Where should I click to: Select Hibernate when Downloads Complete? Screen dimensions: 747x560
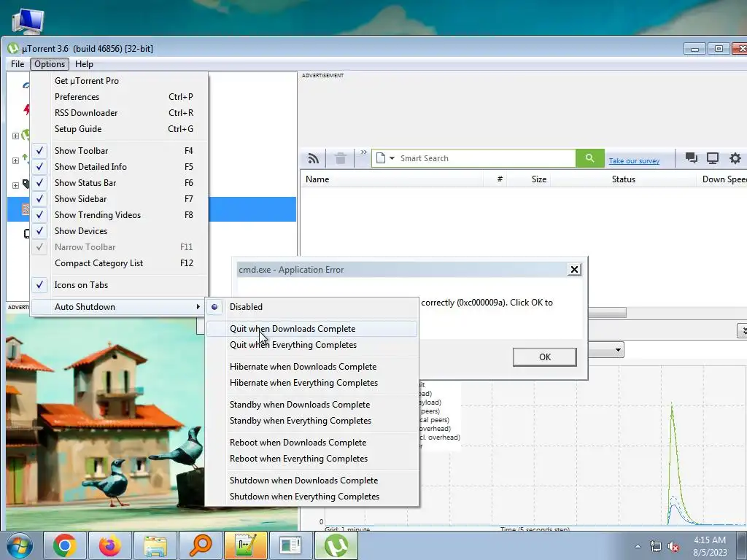click(x=312, y=367)
